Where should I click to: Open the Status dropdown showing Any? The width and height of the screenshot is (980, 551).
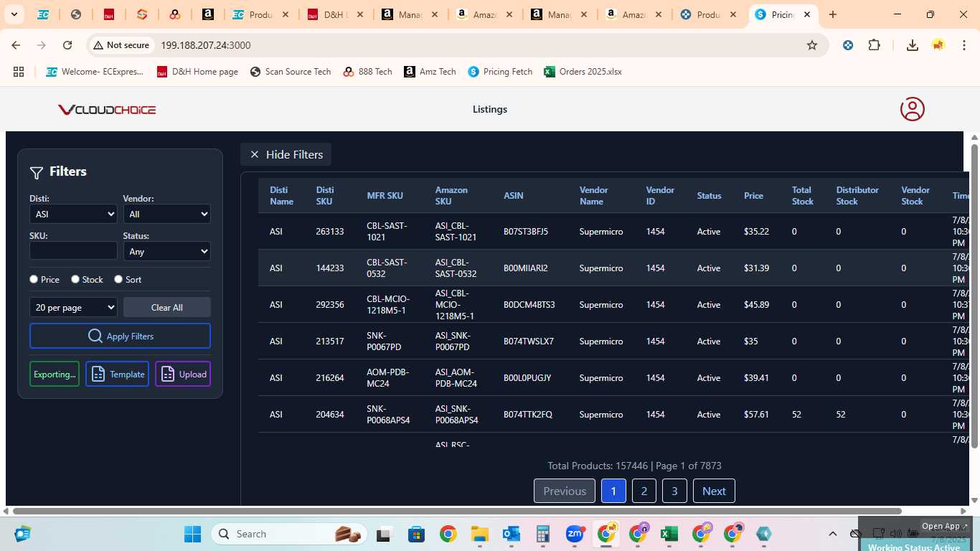166,251
